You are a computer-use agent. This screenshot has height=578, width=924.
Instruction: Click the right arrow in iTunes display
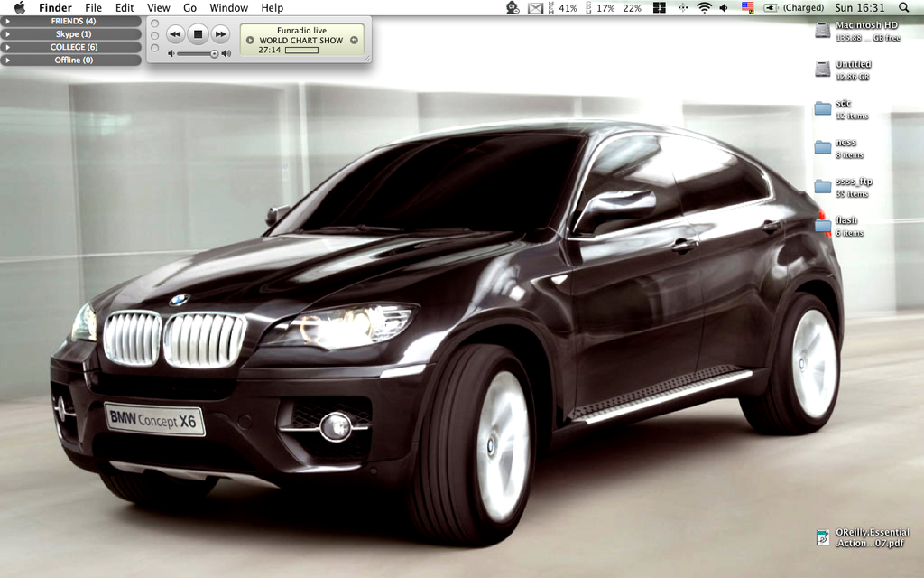click(354, 40)
